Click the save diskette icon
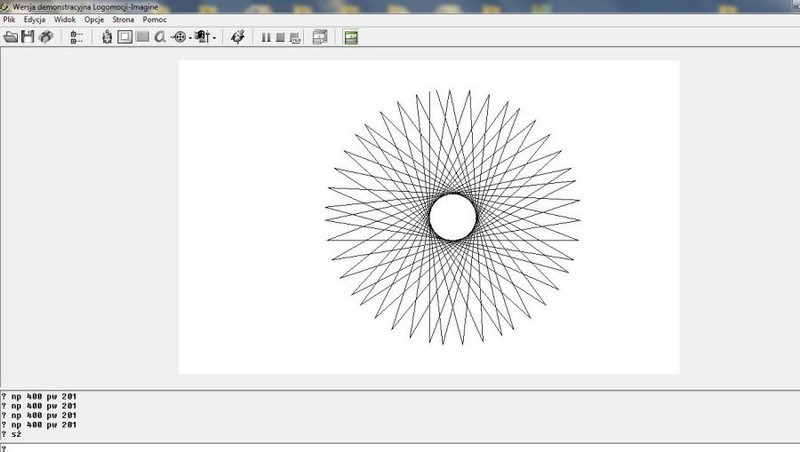 tap(28, 37)
